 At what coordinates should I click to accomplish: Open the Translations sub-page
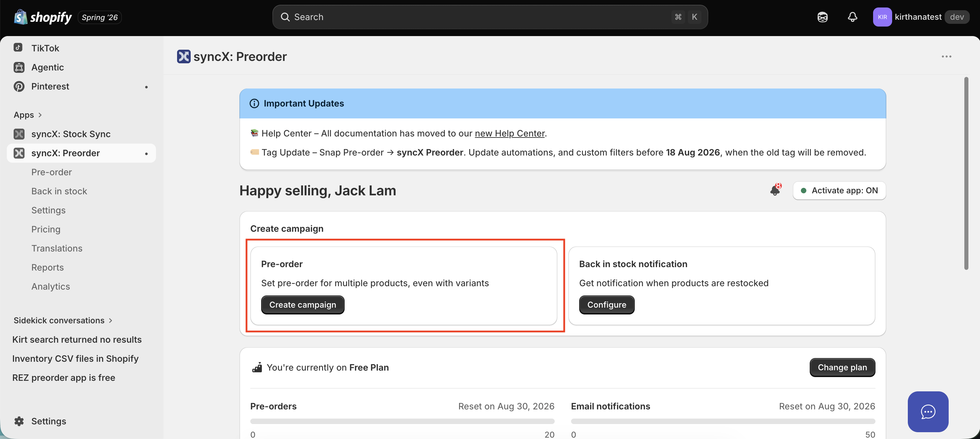click(x=57, y=248)
